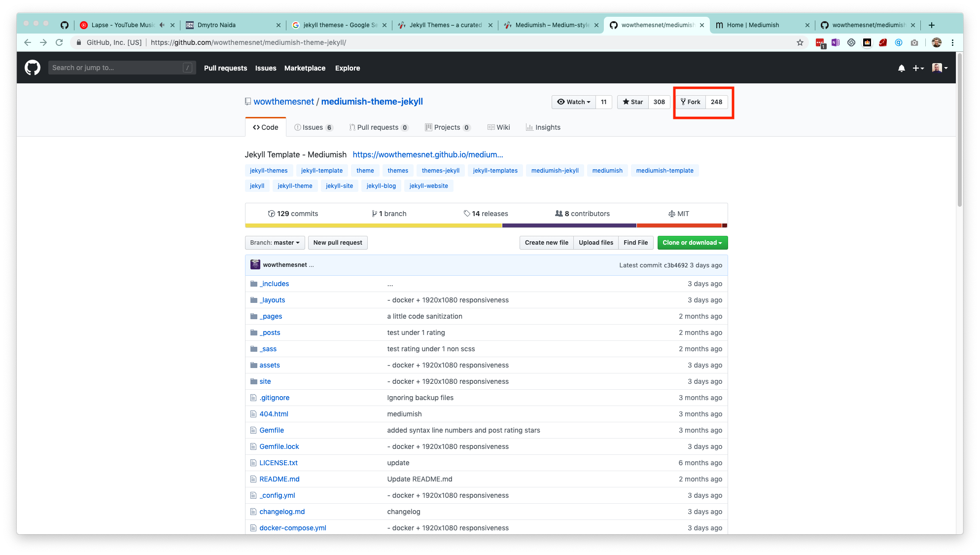Expand the Clone or download dropdown
The width and height of the screenshot is (980, 555).
point(692,242)
